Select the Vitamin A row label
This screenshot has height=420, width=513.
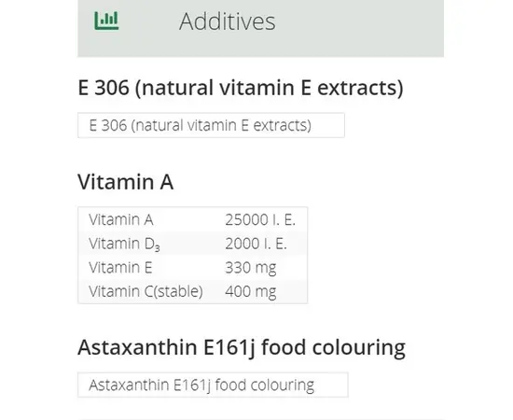coord(121,219)
